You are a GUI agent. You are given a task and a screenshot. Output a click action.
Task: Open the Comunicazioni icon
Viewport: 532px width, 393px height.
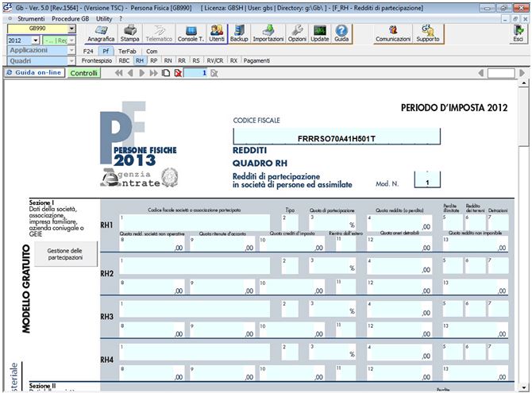[393, 34]
